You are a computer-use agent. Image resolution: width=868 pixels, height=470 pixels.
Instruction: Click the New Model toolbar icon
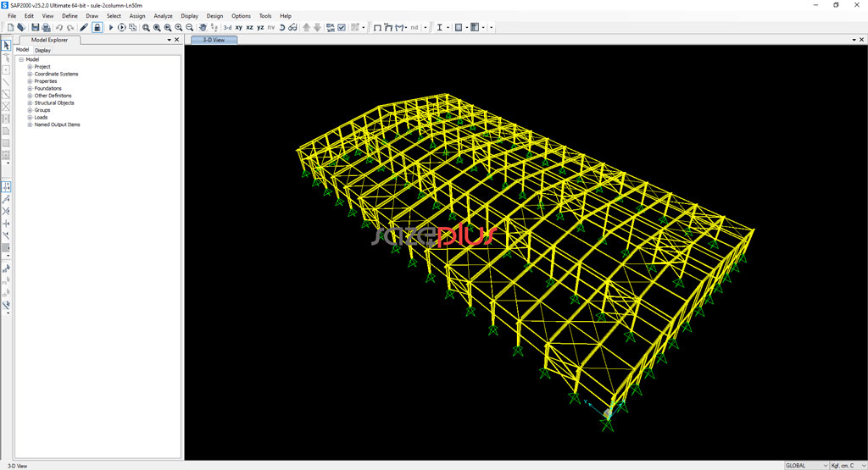click(10, 27)
